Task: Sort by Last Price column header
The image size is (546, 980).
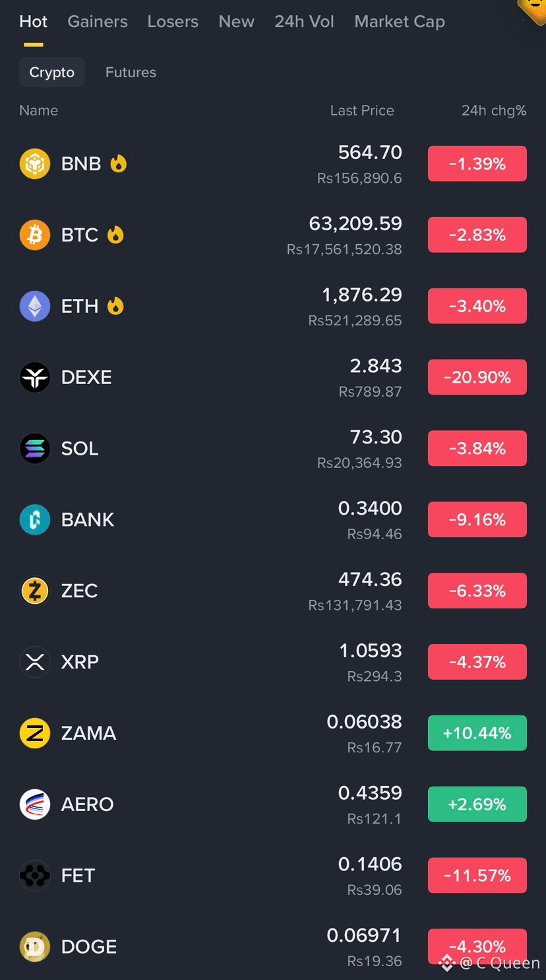Action: coord(362,110)
